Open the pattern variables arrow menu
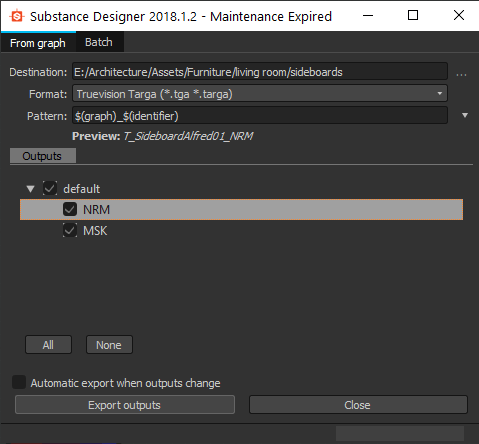The width and height of the screenshot is (479, 444). click(x=465, y=115)
